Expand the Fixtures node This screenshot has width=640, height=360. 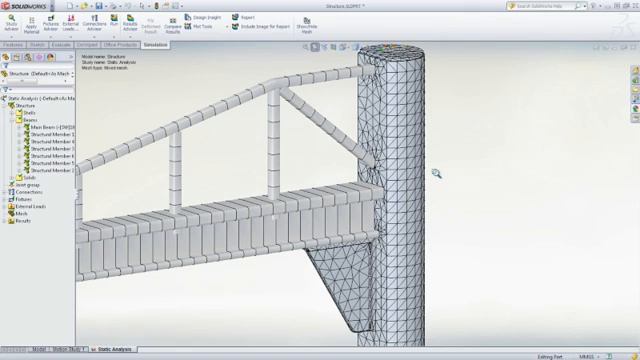click(x=4, y=199)
